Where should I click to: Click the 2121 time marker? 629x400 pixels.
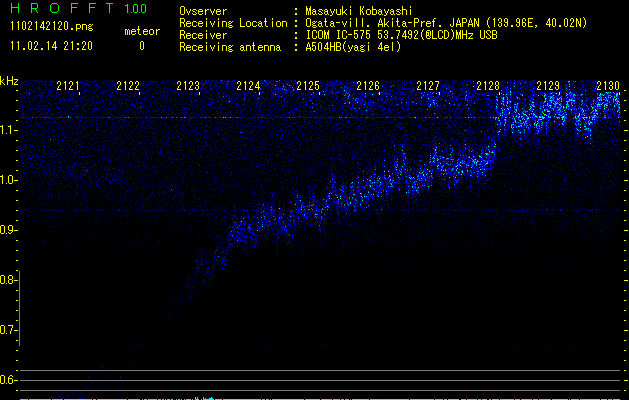point(69,87)
